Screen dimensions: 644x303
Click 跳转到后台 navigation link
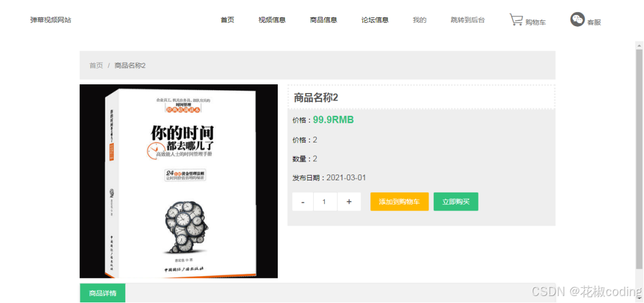click(468, 20)
